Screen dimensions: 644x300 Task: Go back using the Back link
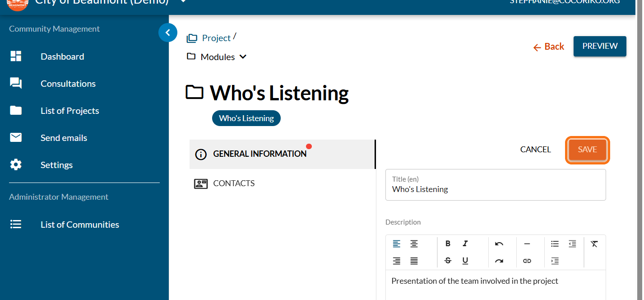point(549,47)
